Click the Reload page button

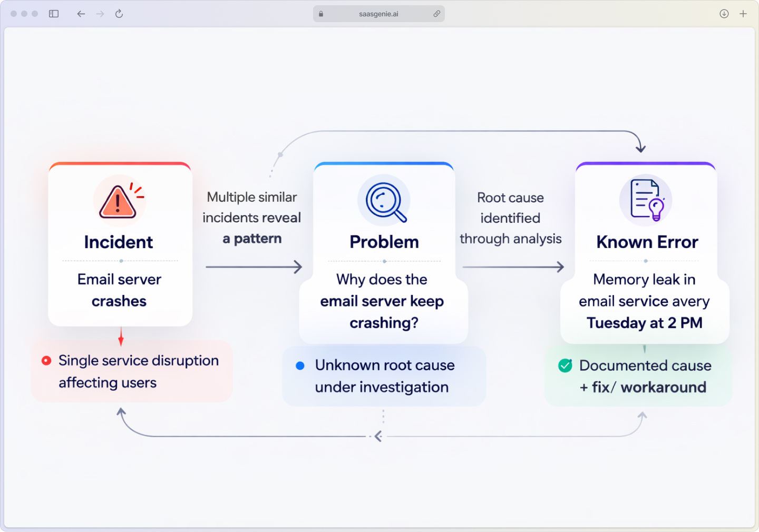pos(119,14)
